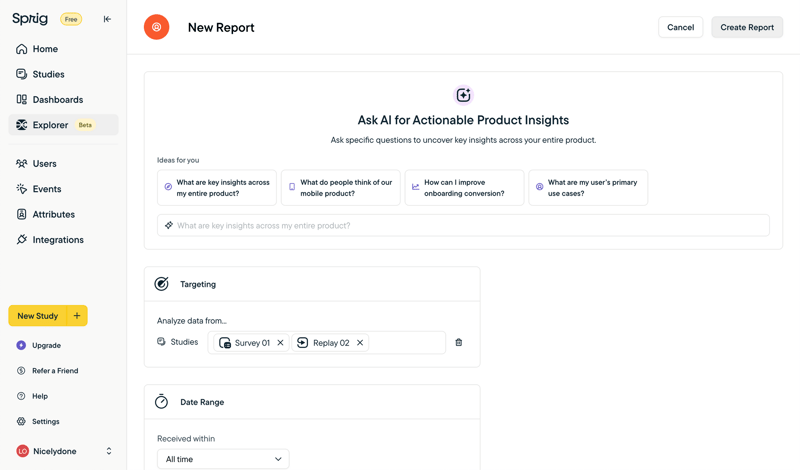The width and height of the screenshot is (800, 470).
Task: Remove Replay 02 from studies
Action: click(x=360, y=343)
